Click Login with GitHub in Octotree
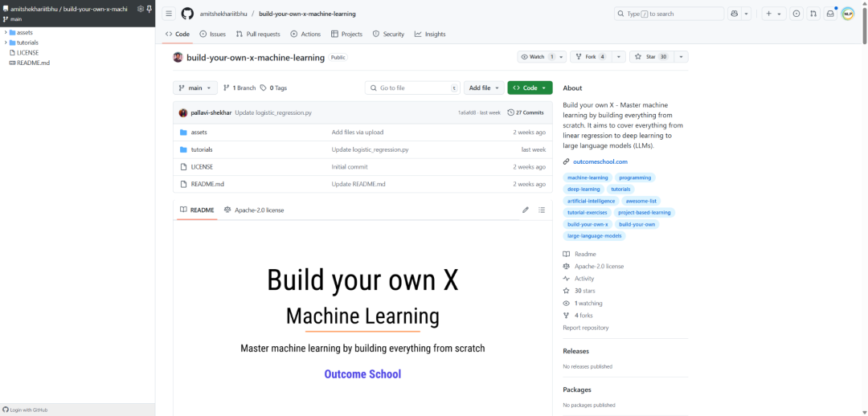Viewport: 868px width, 416px height. coord(25,410)
